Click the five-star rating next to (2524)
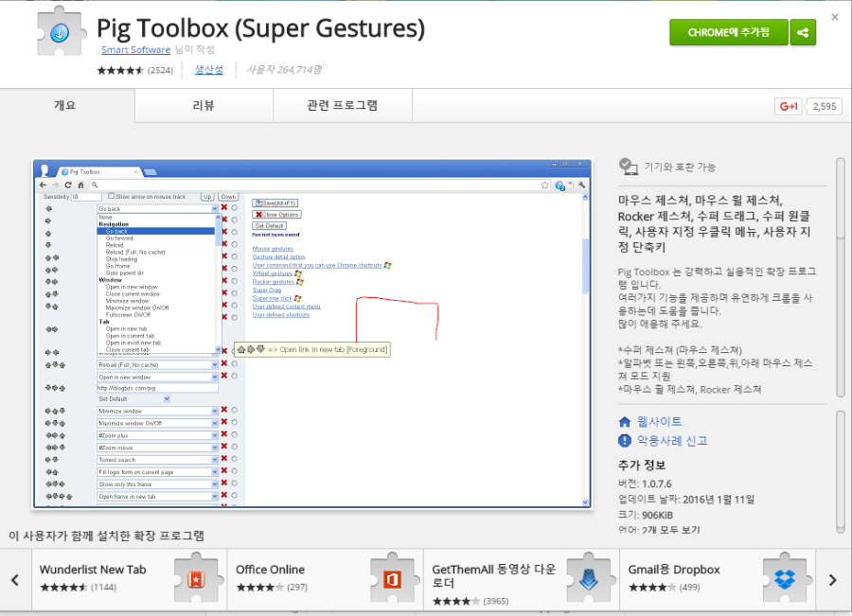 point(120,70)
